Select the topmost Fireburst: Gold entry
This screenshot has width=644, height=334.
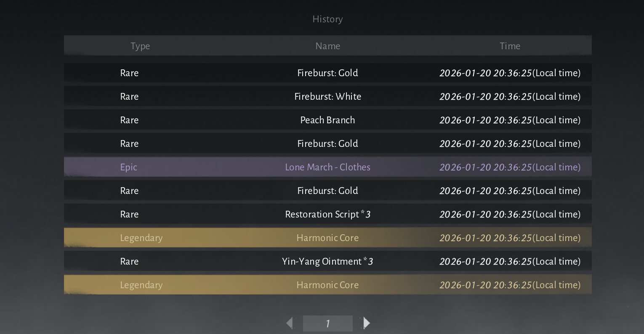pyautogui.click(x=327, y=73)
